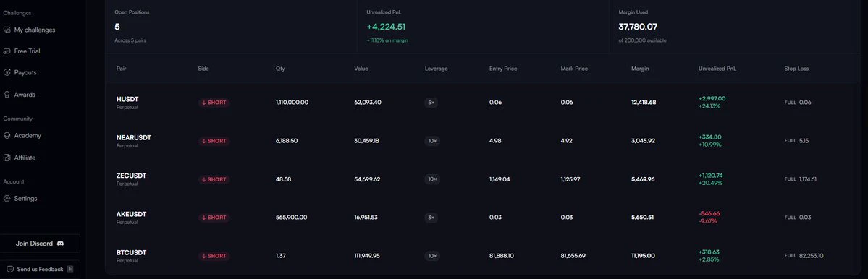
Task: Click the feedback chat bubble icon
Action: 10,269
